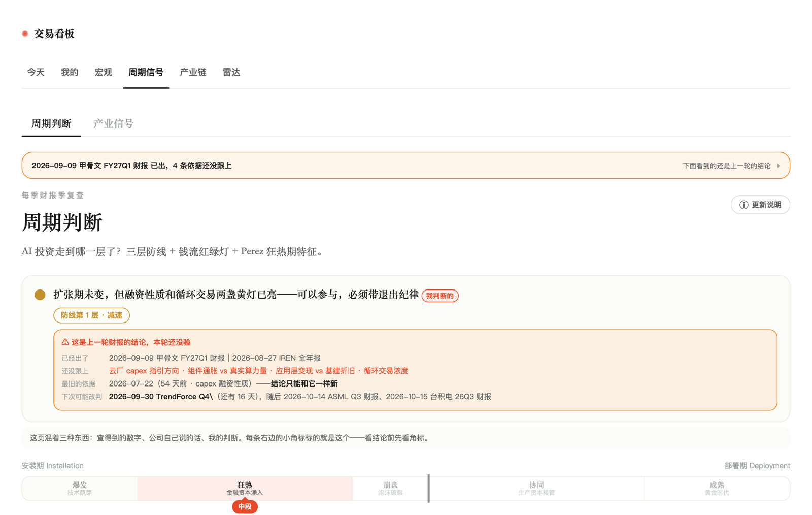Click the 每季财报季复查 caption
812x515 pixels.
click(x=53, y=195)
